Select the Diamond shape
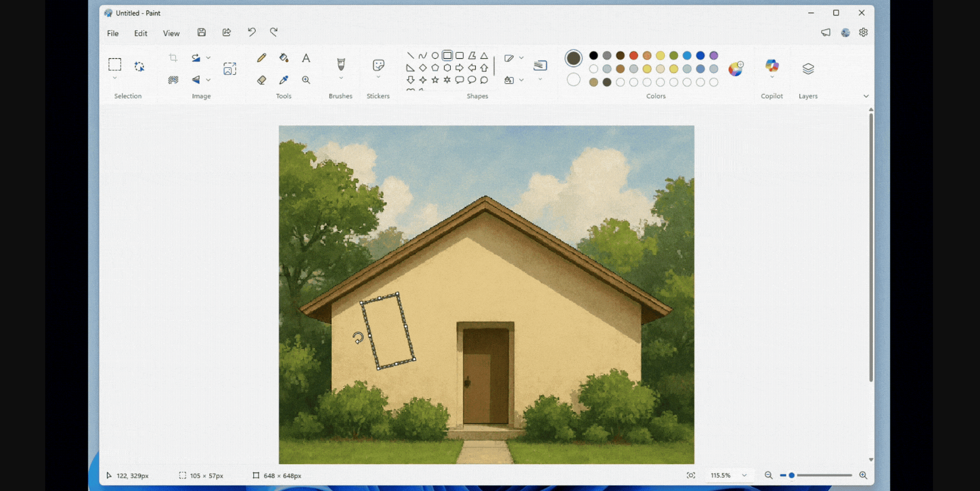980x491 pixels. point(423,68)
